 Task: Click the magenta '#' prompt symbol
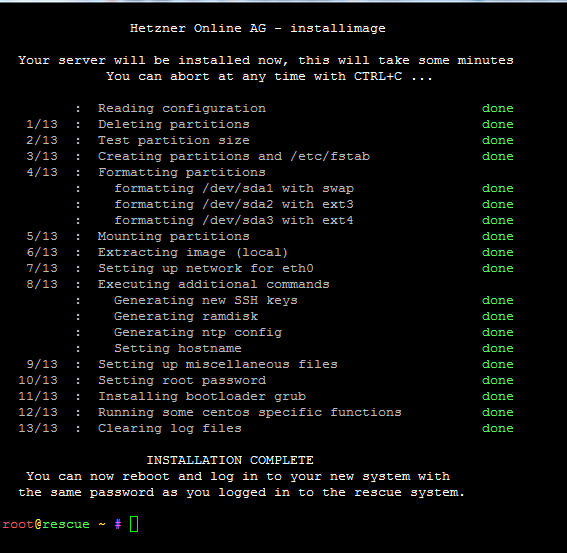tap(118, 524)
